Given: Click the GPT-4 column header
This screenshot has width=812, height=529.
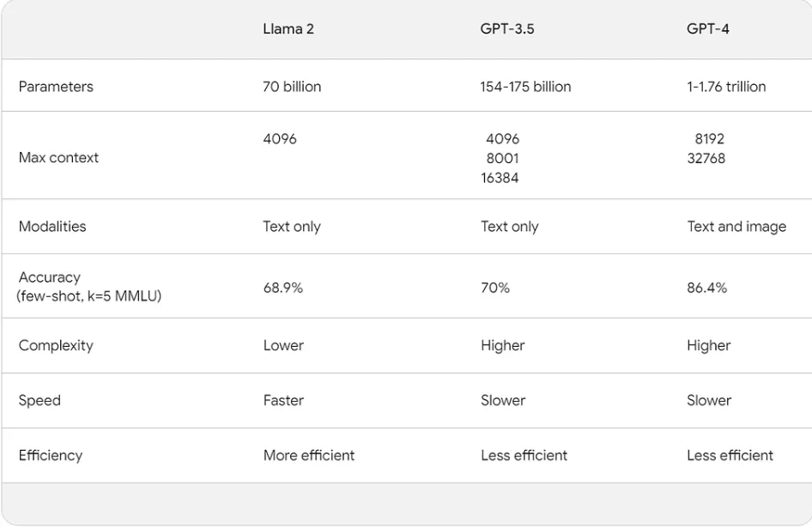Looking at the screenshot, I should coord(708,29).
